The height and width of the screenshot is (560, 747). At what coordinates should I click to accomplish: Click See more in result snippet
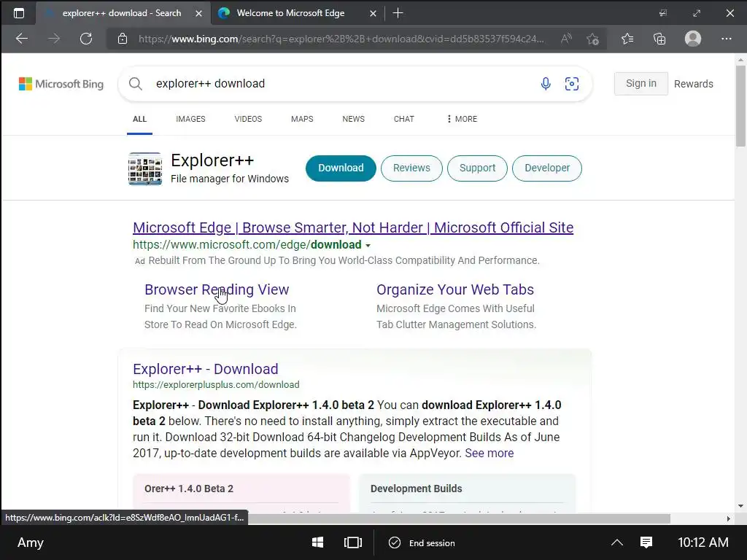tap(489, 454)
